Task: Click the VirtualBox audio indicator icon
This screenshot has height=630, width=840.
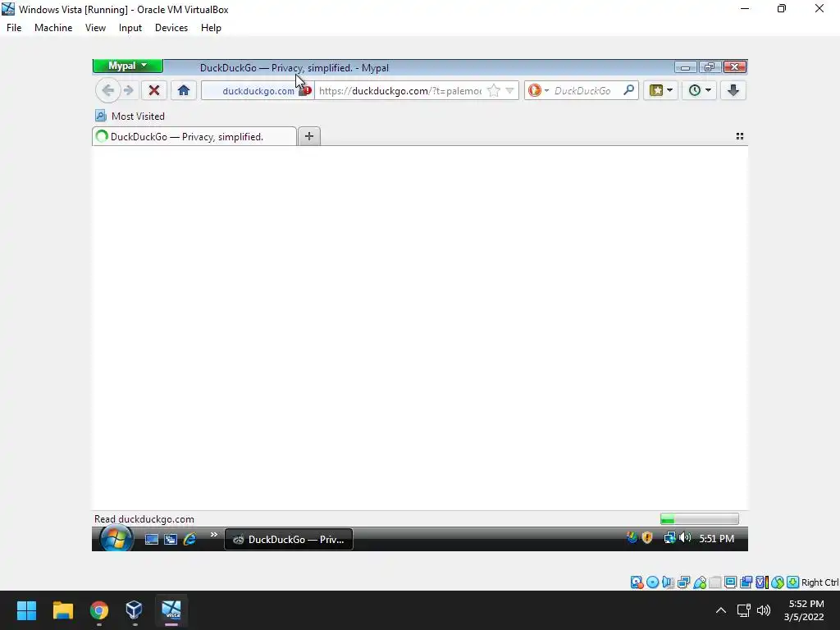Action: coord(668,582)
